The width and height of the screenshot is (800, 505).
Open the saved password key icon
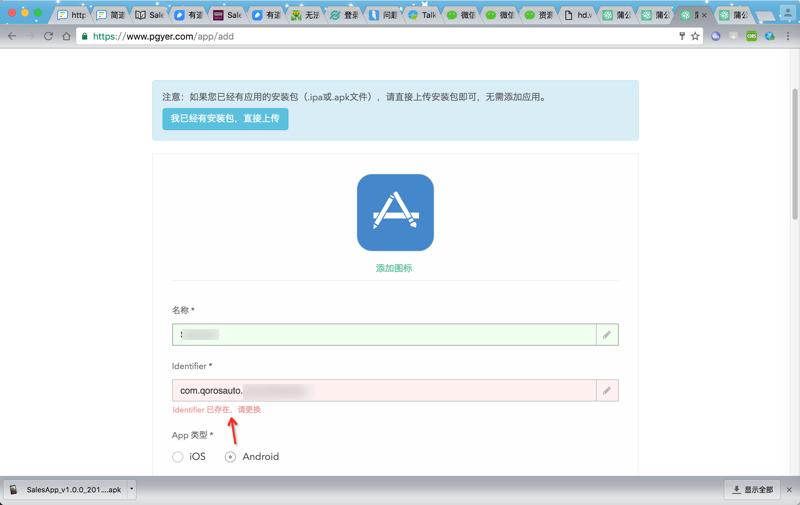[x=682, y=36]
